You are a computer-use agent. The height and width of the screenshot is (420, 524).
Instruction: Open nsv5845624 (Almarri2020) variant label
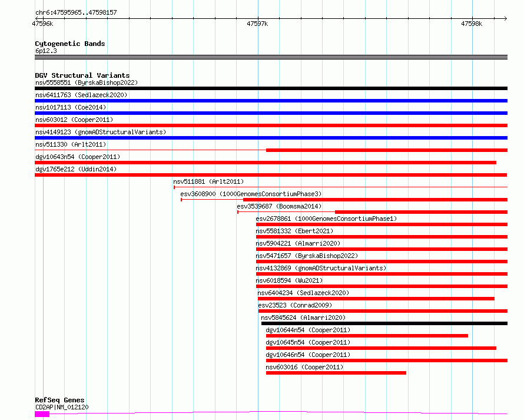(303, 318)
